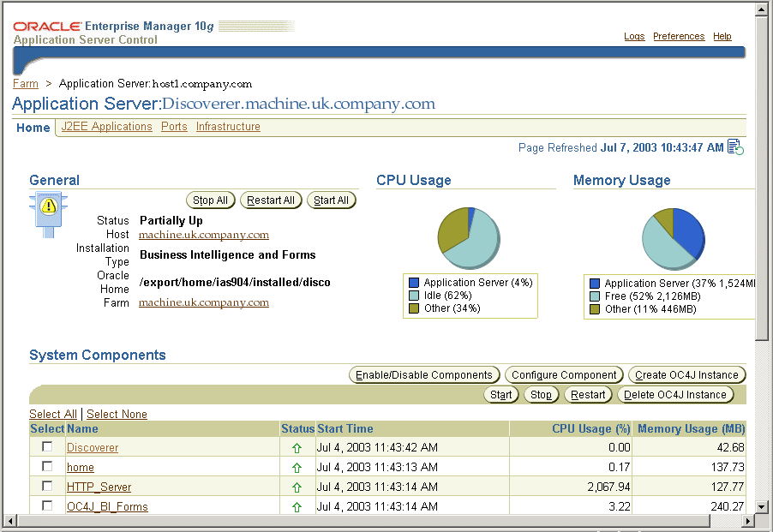Click the HTTP_Server CPU value 2,067.94

[608, 487]
